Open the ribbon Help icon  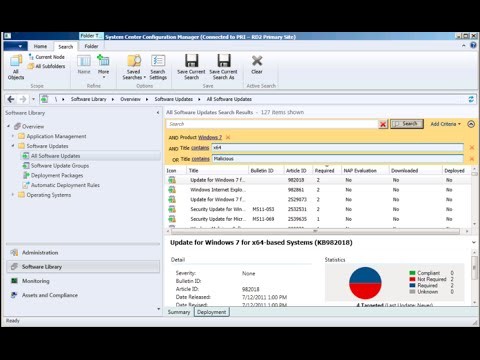tap(473, 45)
